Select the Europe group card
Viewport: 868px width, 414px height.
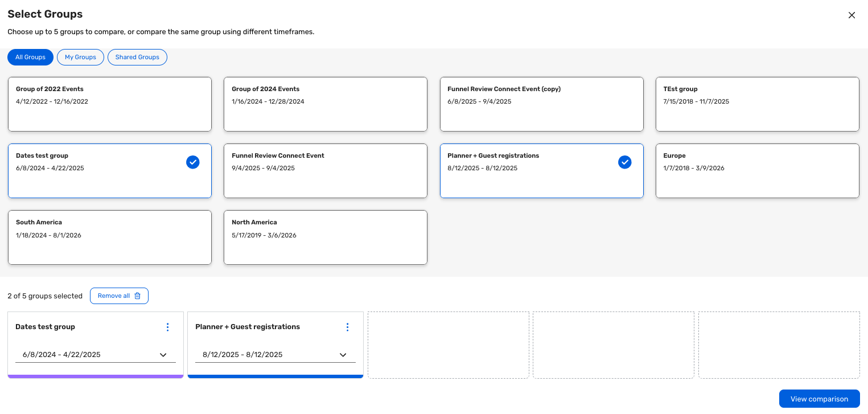(757, 171)
